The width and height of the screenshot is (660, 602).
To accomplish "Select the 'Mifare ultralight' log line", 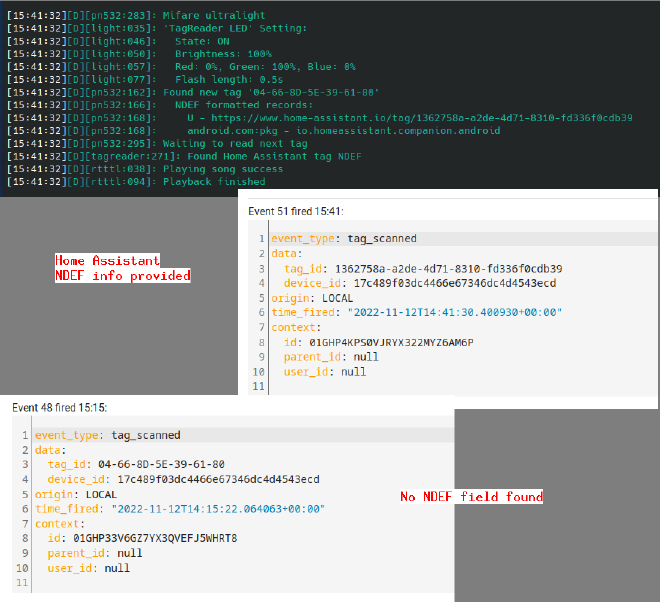I will 136,16.
